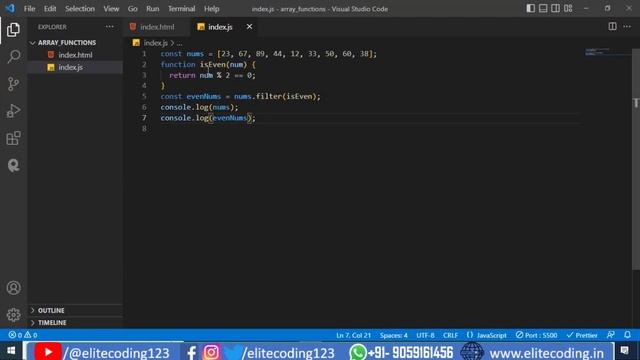The width and height of the screenshot is (640, 360).
Task: Click Prettier status bar item
Action: click(x=582, y=335)
